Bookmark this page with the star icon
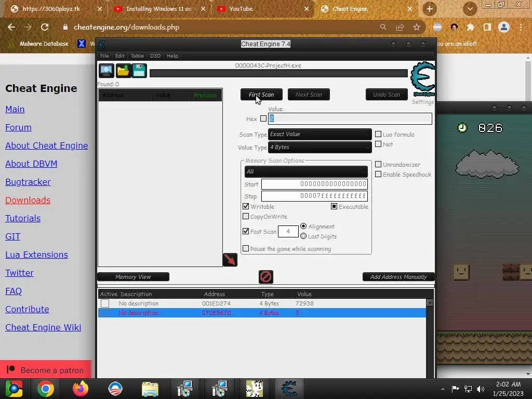 [x=417, y=27]
